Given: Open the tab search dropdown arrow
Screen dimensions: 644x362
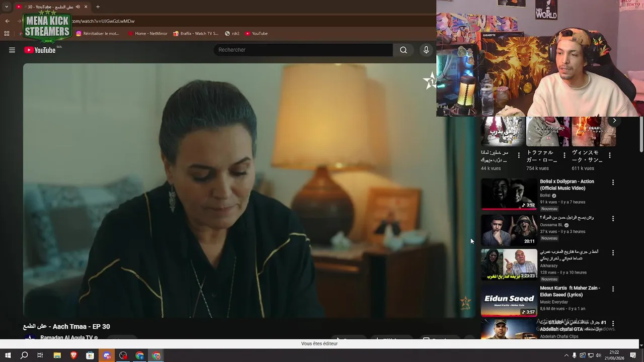Looking at the screenshot, I should tap(7, 7).
